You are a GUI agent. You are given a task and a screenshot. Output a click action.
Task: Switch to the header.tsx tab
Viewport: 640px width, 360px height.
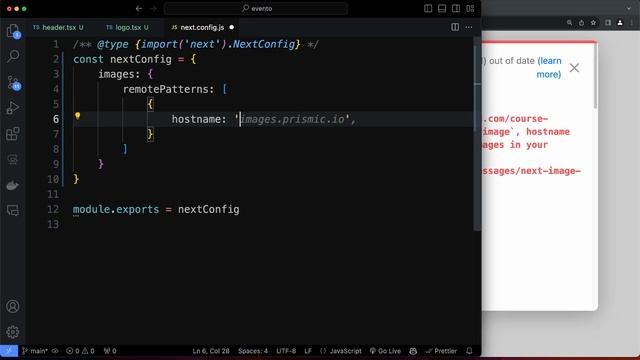(x=58, y=27)
